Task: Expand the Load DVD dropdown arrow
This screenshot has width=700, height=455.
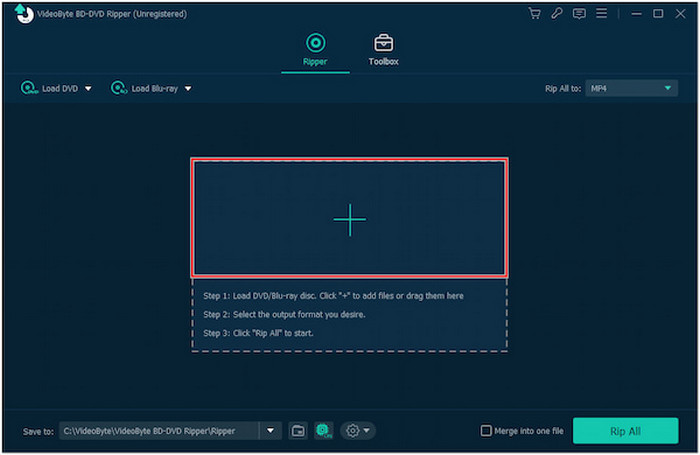Action: point(88,89)
